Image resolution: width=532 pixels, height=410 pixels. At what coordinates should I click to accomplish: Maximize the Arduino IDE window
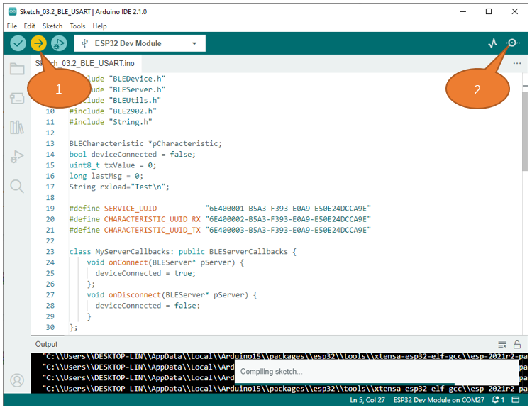[x=489, y=11]
